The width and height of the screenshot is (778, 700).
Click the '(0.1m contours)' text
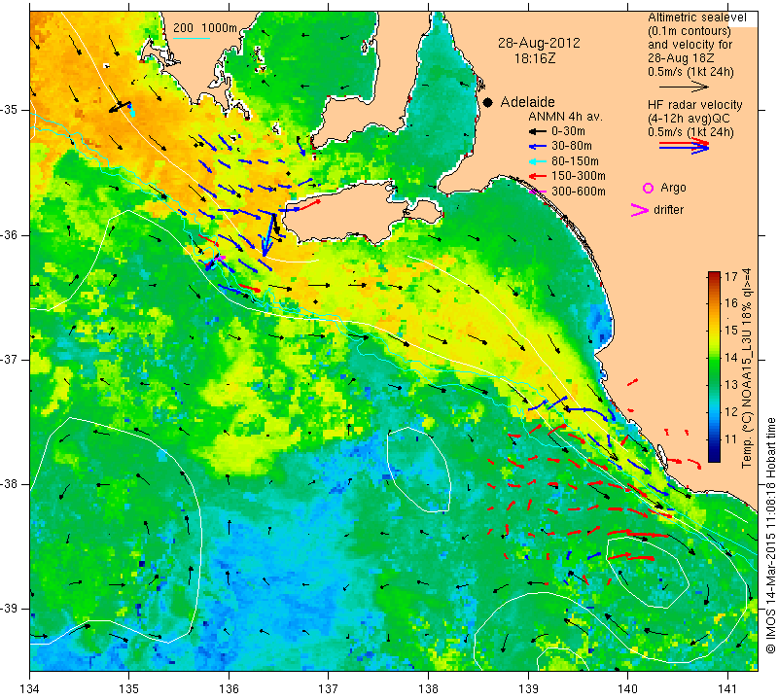tap(690, 31)
